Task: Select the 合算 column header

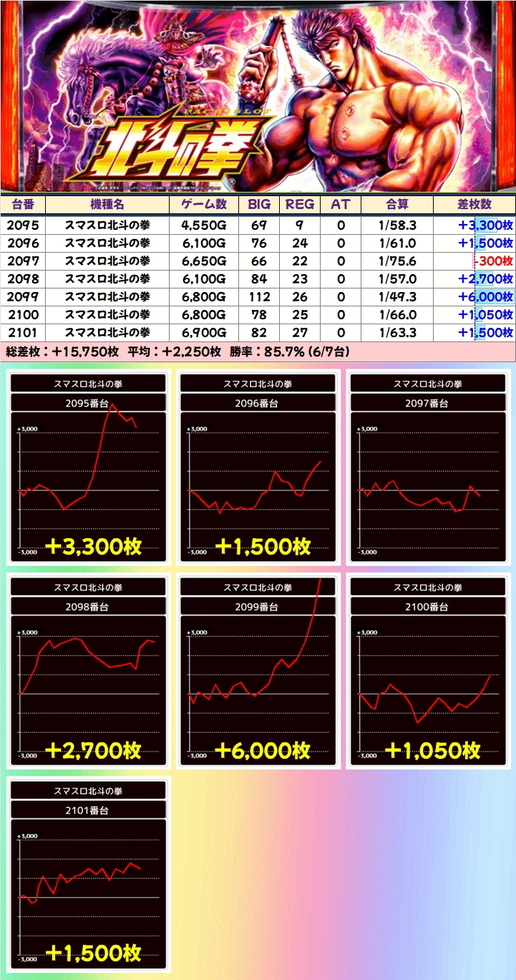Action: (396, 204)
